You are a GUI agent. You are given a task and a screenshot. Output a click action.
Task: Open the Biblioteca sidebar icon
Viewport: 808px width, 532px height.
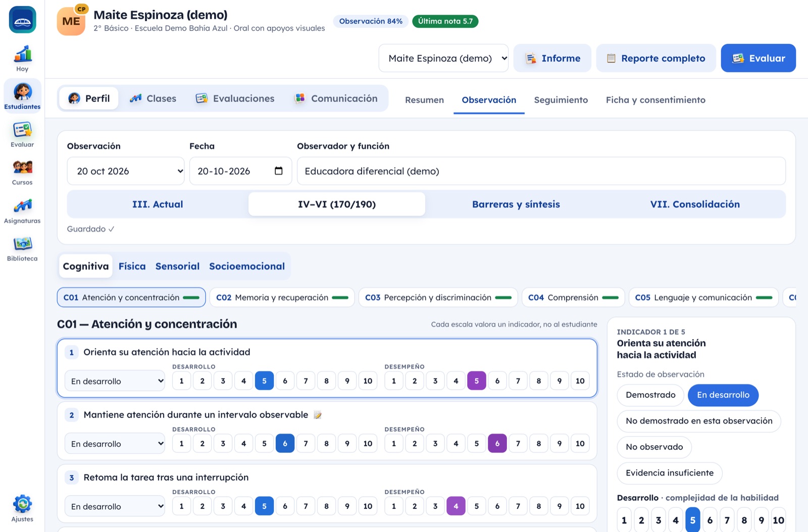22,248
